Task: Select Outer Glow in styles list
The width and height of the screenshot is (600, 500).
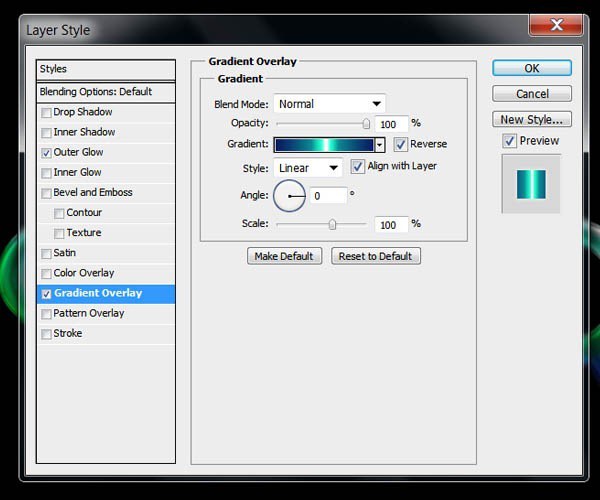Action: tap(78, 153)
